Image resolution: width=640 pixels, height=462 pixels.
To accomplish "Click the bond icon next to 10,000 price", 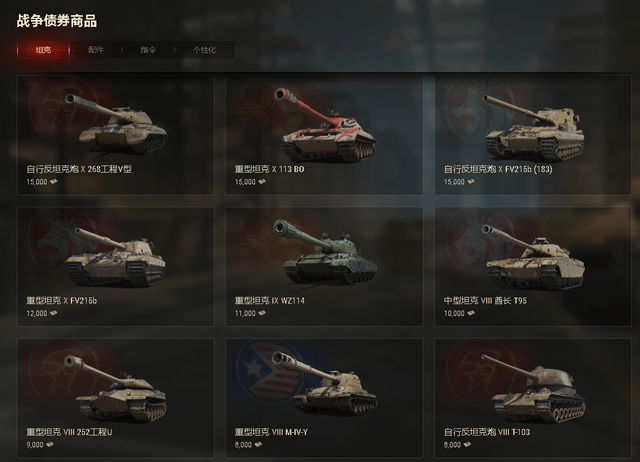I will coord(471,313).
